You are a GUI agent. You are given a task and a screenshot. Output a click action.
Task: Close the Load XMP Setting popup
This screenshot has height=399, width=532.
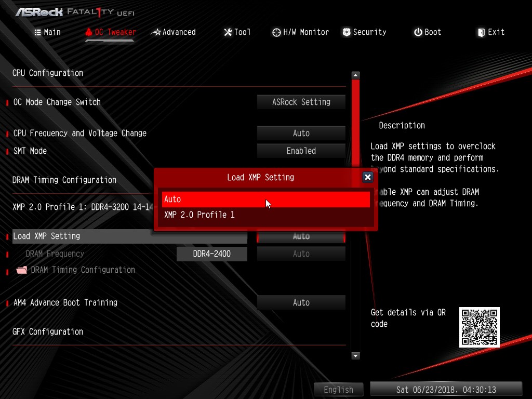click(x=367, y=177)
